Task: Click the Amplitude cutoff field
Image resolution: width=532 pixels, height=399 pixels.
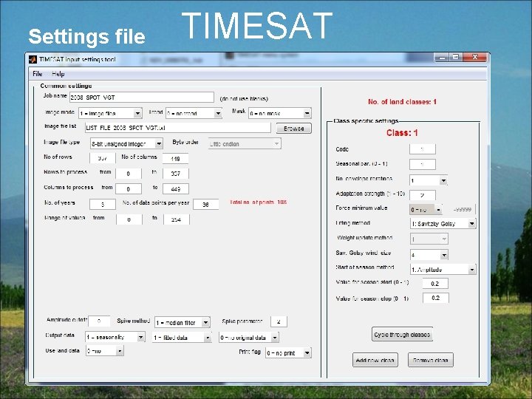Action: (99, 321)
